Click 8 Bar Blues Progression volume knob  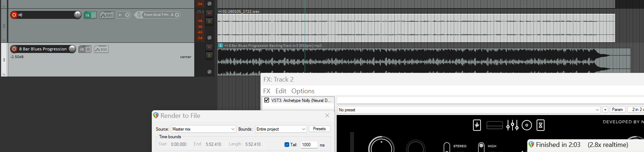point(72,49)
